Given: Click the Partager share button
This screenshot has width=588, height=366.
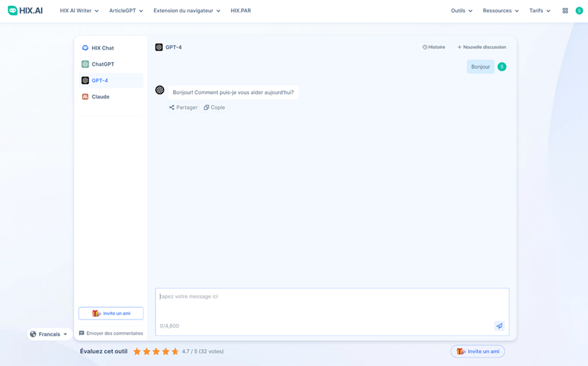Looking at the screenshot, I should pos(183,107).
